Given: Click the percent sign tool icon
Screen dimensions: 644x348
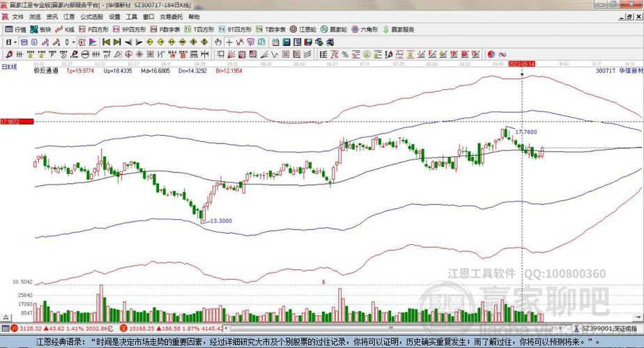Looking at the screenshot, I should point(345,54).
